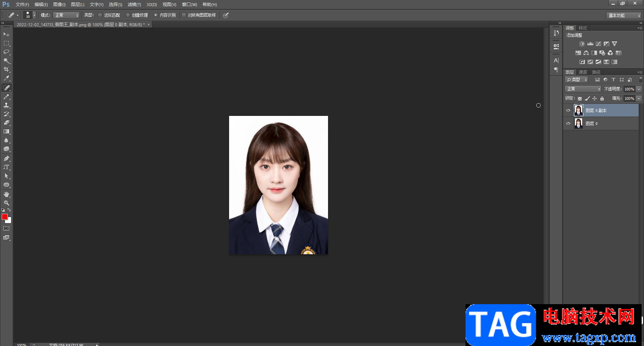Open the 滤镜(T) menu

click(x=134, y=4)
